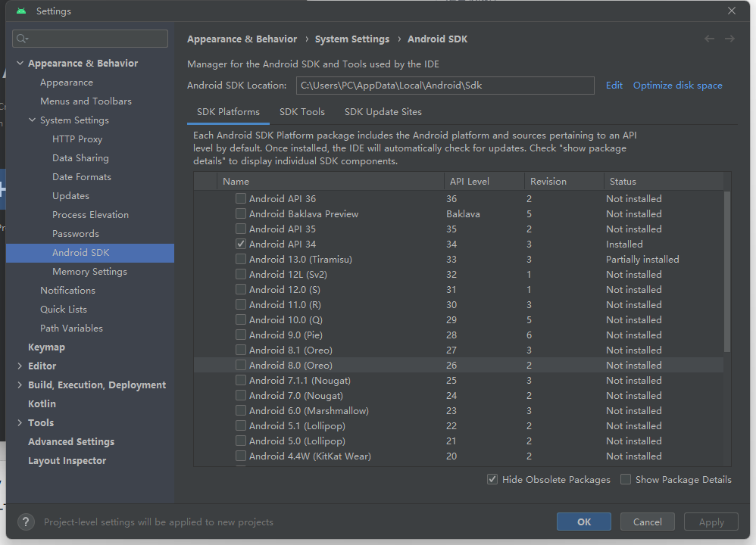Check the Android 11.0 (R) checkbox
Screen dimensions: 756x545
coord(241,304)
